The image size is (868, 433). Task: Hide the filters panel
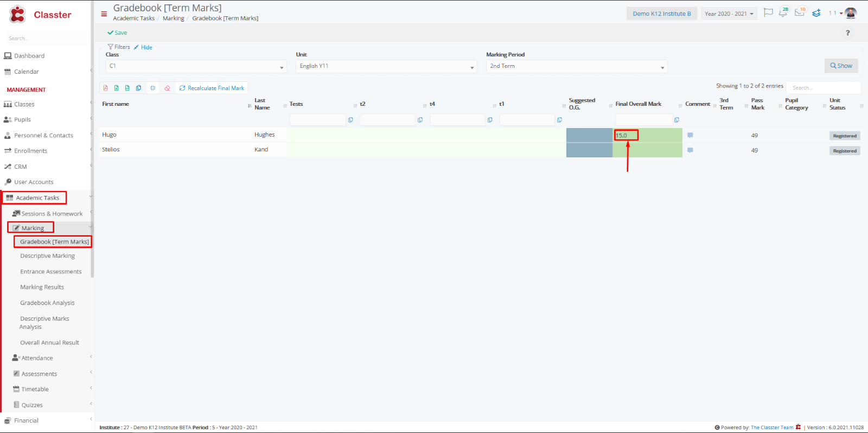pos(143,47)
